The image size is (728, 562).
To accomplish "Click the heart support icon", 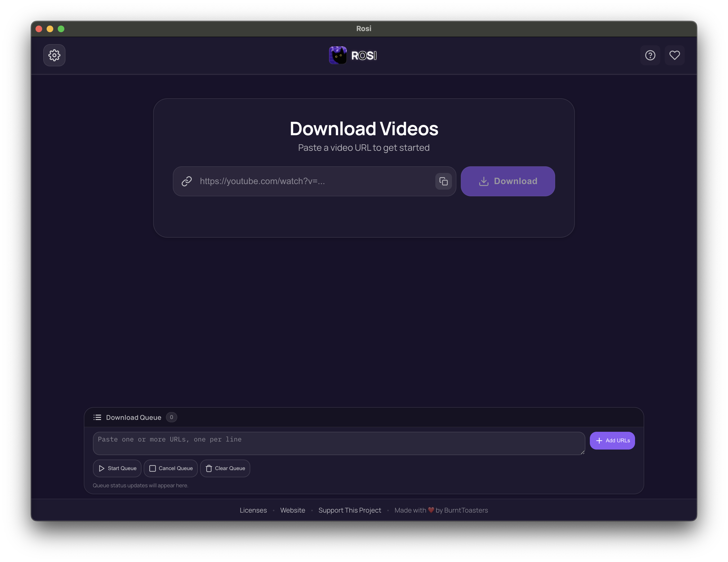I will click(x=674, y=55).
